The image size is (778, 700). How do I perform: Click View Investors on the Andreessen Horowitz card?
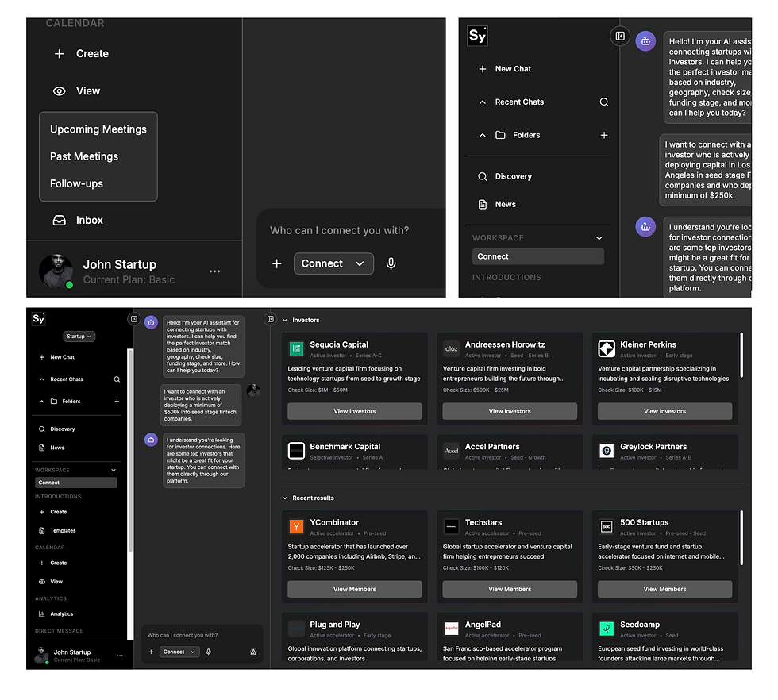tap(510, 411)
